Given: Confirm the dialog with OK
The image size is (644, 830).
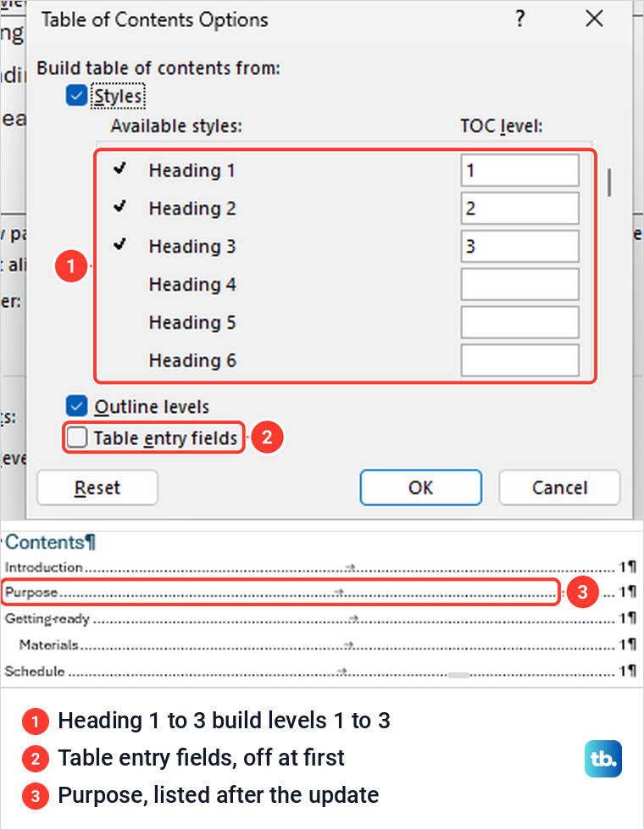Looking at the screenshot, I should point(420,487).
